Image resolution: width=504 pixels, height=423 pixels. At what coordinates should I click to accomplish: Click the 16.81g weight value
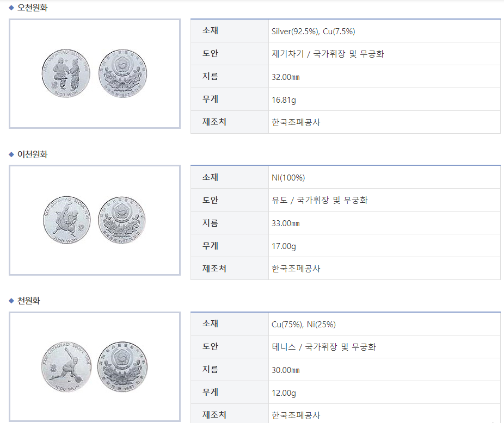point(284,99)
